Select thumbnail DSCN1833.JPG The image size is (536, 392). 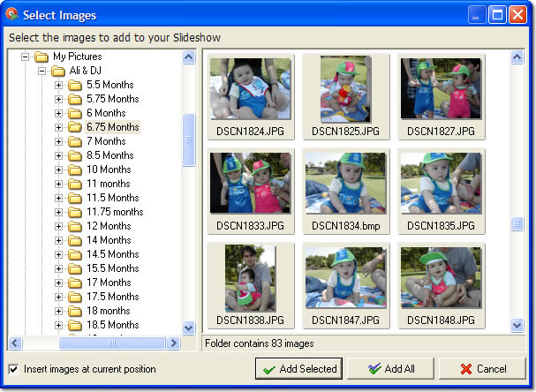(250, 191)
